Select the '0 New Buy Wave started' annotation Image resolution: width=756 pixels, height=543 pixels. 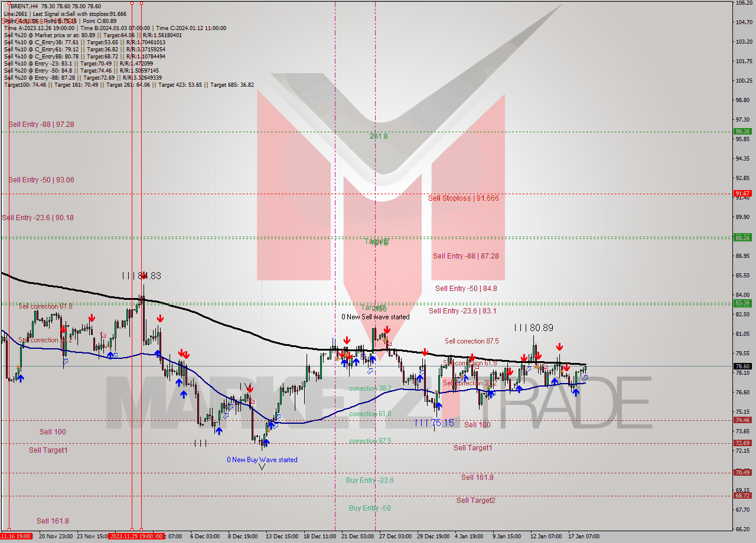pos(262,460)
